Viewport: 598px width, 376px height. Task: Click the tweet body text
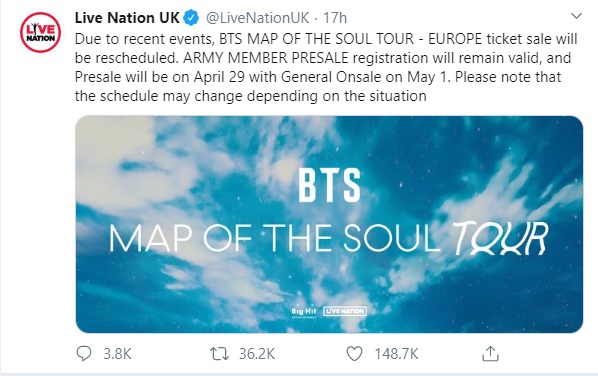tap(326, 67)
